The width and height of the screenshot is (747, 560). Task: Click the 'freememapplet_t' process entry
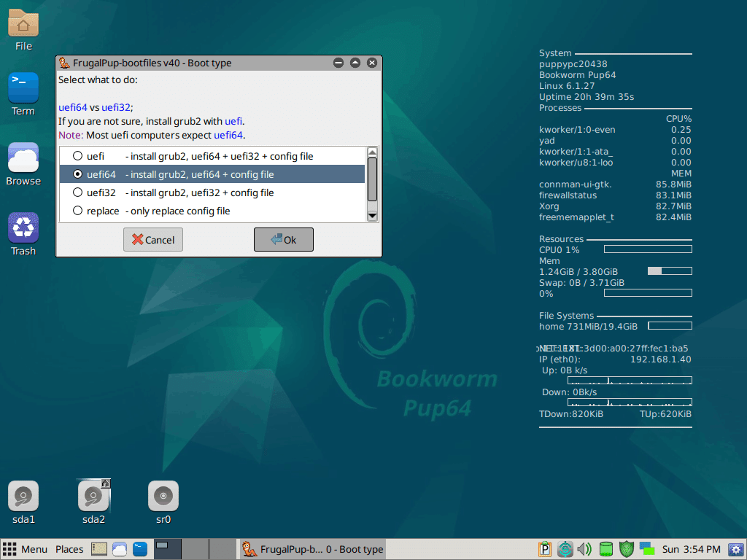576,217
